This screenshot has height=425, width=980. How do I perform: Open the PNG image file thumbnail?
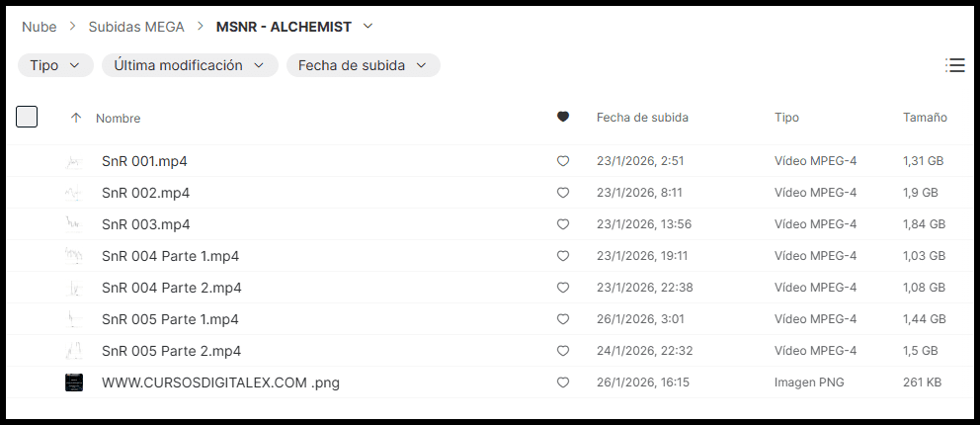(74, 382)
